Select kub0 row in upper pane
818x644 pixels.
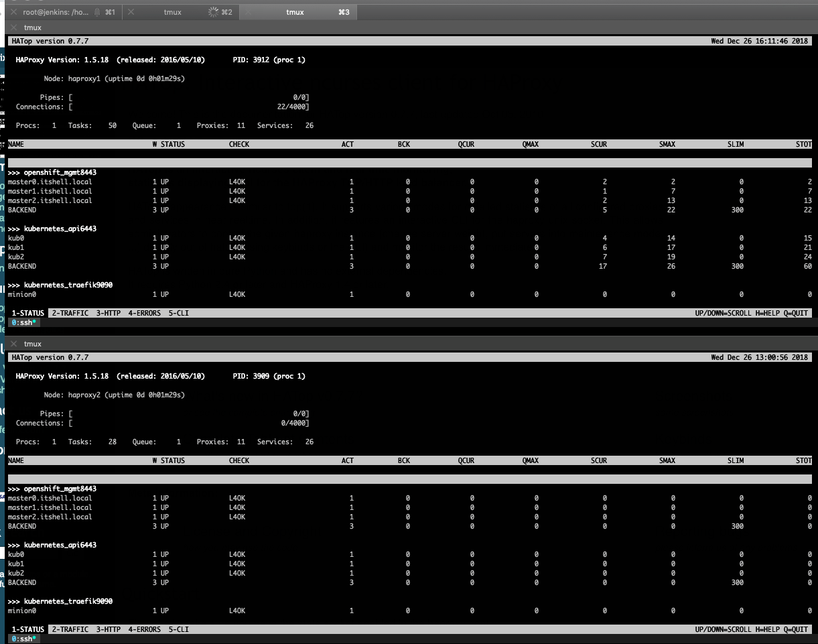pyautogui.click(x=409, y=238)
